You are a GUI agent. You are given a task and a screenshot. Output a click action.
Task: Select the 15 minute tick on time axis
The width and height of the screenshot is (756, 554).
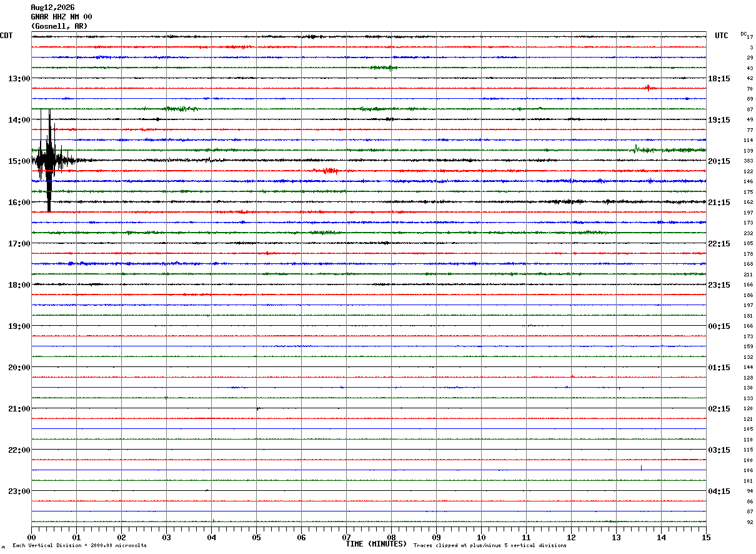pos(706,537)
